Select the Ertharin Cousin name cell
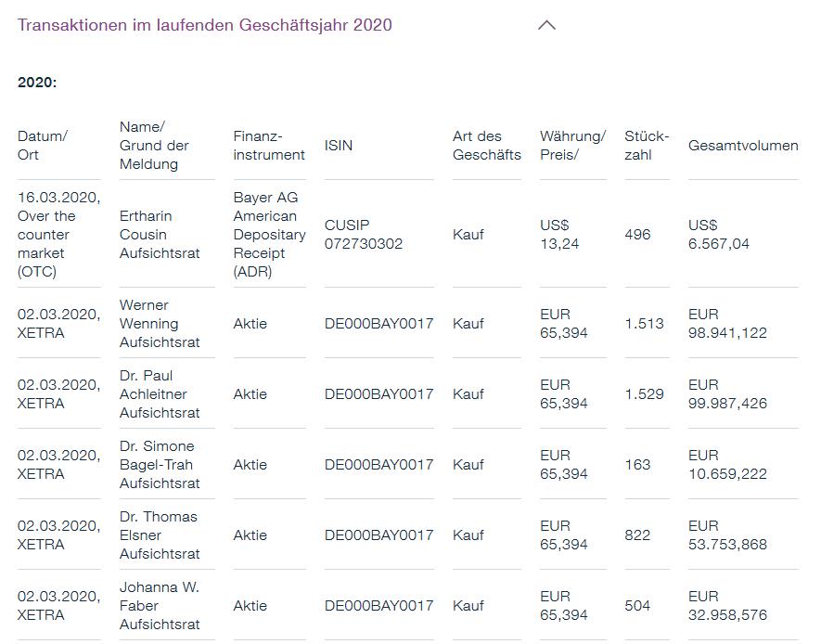Viewport: 821px width, 644px height. tap(160, 235)
